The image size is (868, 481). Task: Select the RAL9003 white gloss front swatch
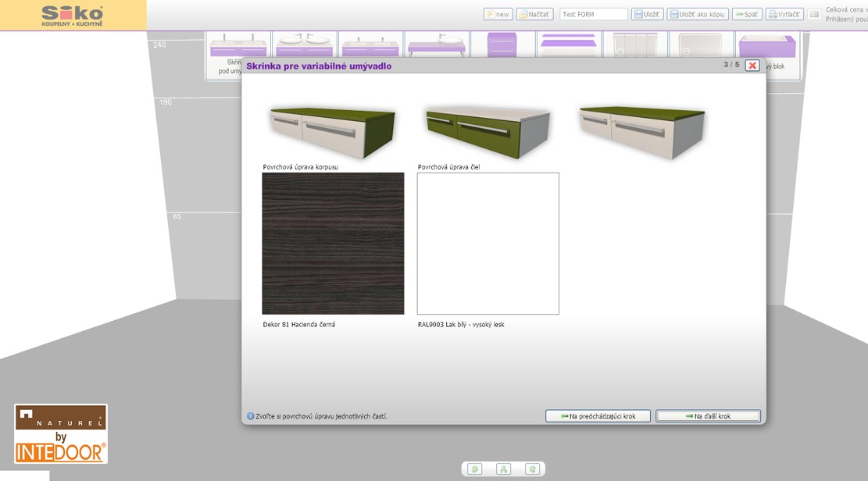(x=488, y=244)
